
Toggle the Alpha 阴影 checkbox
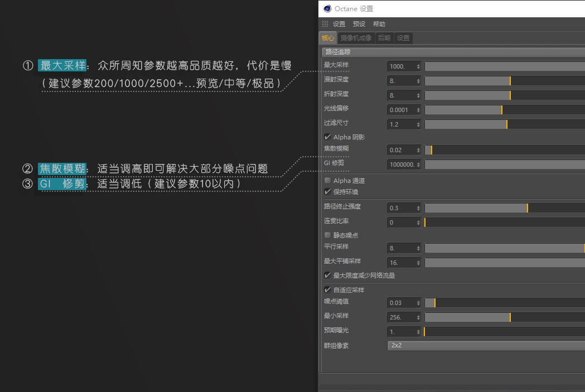(327, 137)
